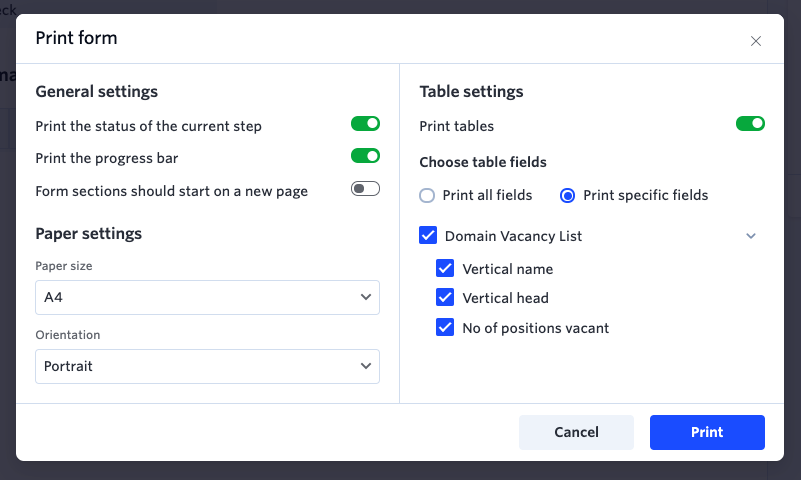Uncheck No of positions vacant field
The width and height of the screenshot is (801, 480).
[445, 327]
